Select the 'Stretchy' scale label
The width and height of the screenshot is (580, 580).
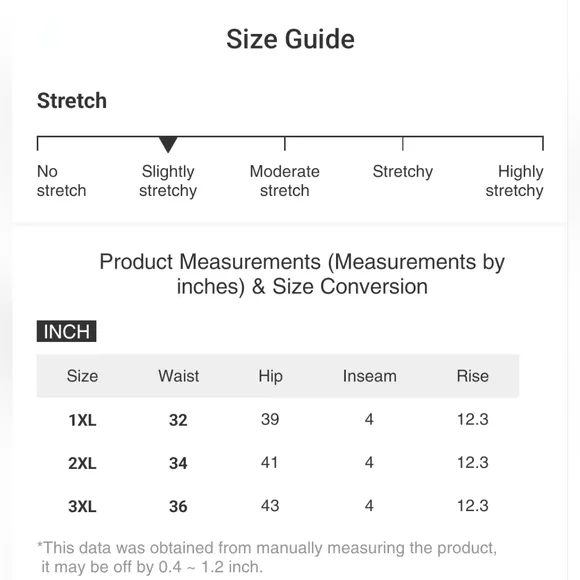(x=402, y=172)
